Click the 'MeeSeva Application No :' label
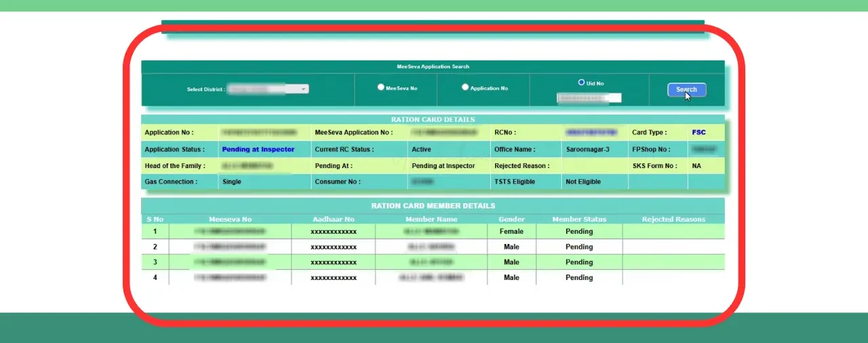Screen dimensions: 868x343 353,132
